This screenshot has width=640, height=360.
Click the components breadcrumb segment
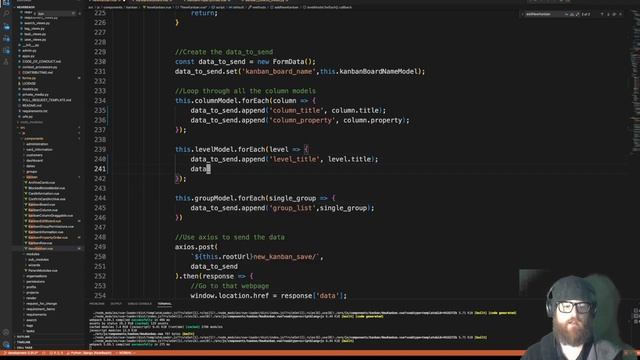(x=113, y=7)
